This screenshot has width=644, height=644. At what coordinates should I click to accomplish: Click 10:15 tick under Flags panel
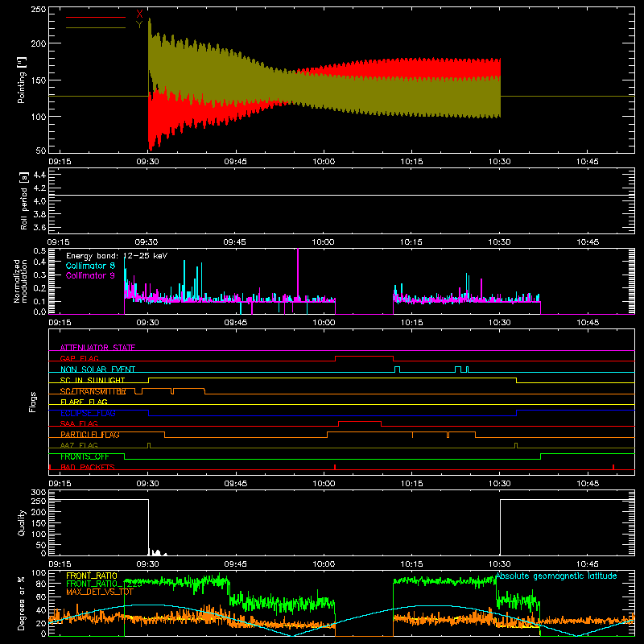411,484
